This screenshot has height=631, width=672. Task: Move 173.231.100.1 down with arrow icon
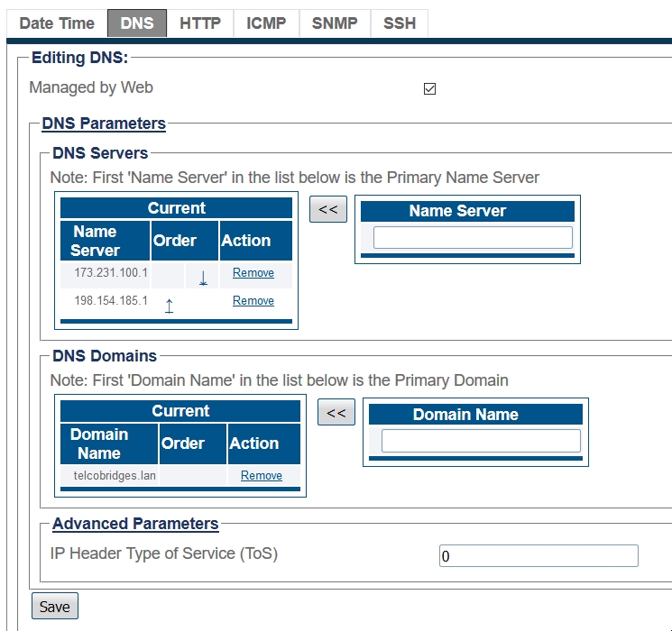(203, 277)
